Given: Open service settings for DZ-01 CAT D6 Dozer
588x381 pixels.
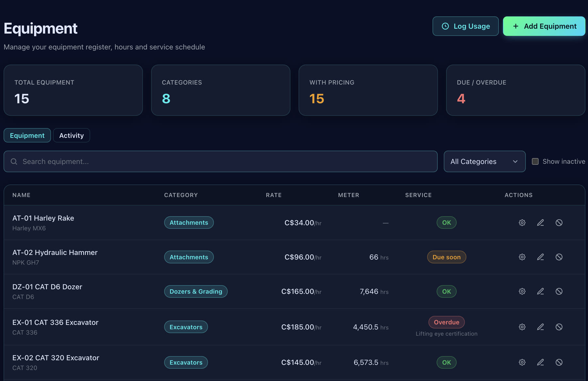Looking at the screenshot, I should click(522, 291).
